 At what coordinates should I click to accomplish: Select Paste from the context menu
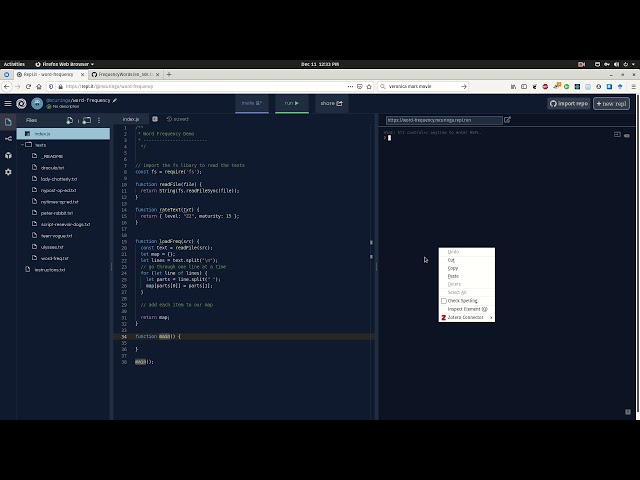[453, 276]
